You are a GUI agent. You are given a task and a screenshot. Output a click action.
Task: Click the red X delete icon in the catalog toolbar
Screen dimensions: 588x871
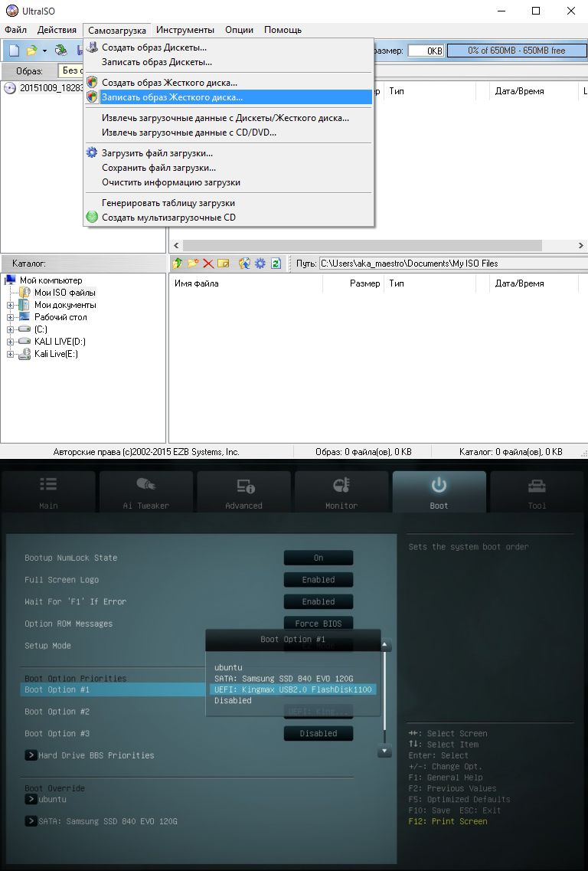208,264
